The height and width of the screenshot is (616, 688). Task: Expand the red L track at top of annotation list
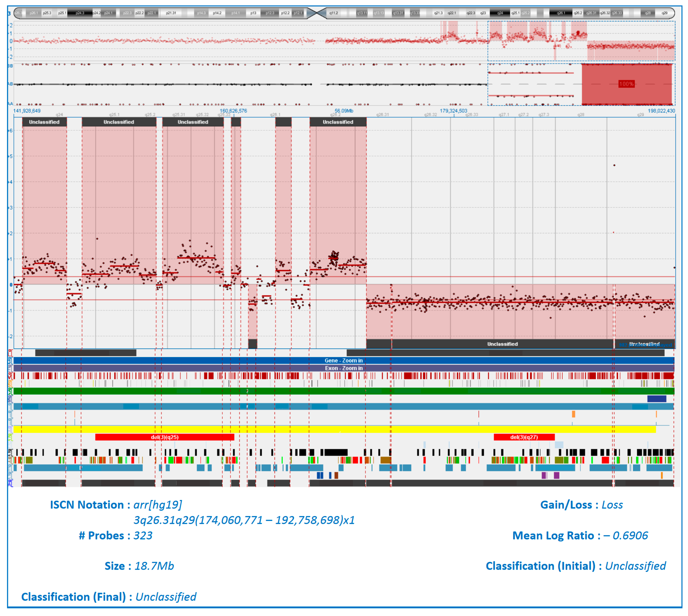(10, 351)
